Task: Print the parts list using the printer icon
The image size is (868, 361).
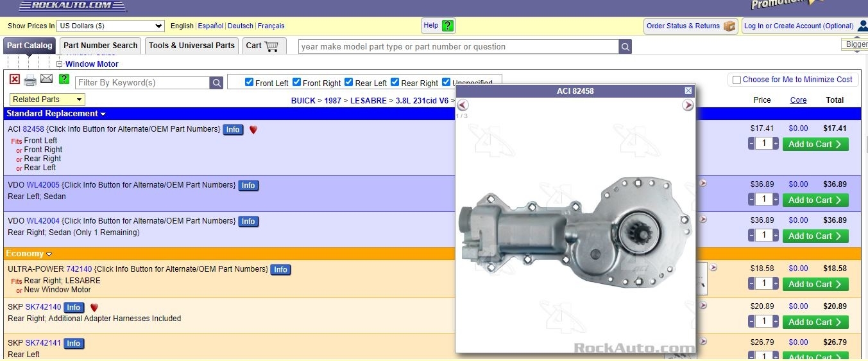Action: pos(30,80)
